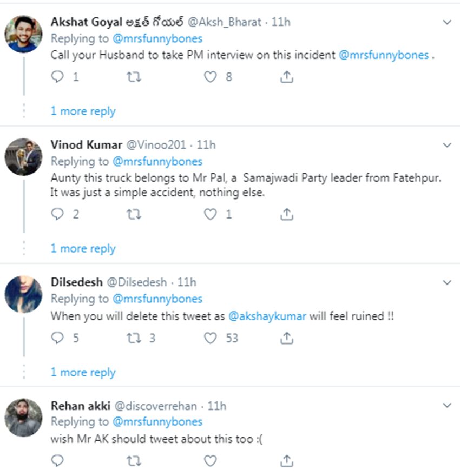This screenshot has height=476, width=460.
Task: Retweet Rehan akki's tweet
Action: click(134, 460)
